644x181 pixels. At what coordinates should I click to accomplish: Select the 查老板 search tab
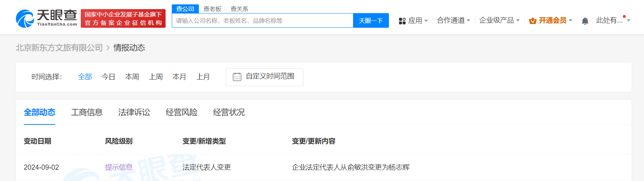tap(212, 9)
